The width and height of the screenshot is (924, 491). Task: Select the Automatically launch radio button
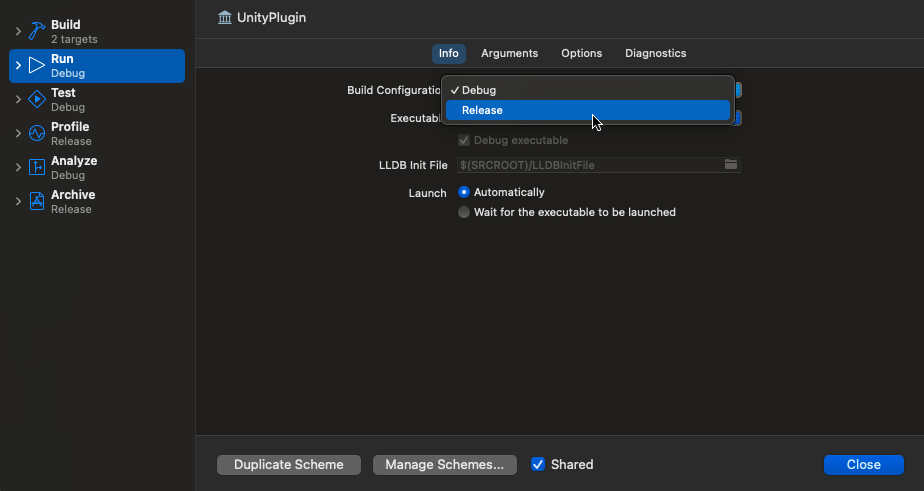pos(464,192)
